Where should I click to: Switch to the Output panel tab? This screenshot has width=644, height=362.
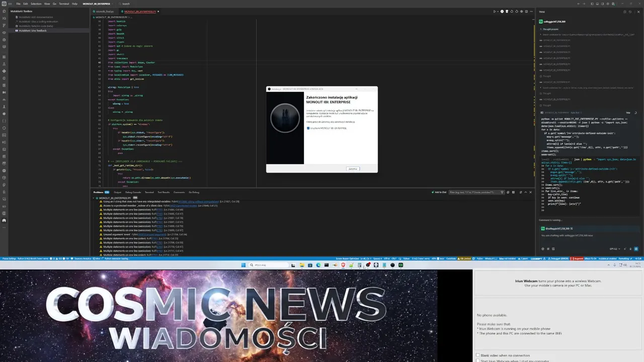tap(117, 192)
